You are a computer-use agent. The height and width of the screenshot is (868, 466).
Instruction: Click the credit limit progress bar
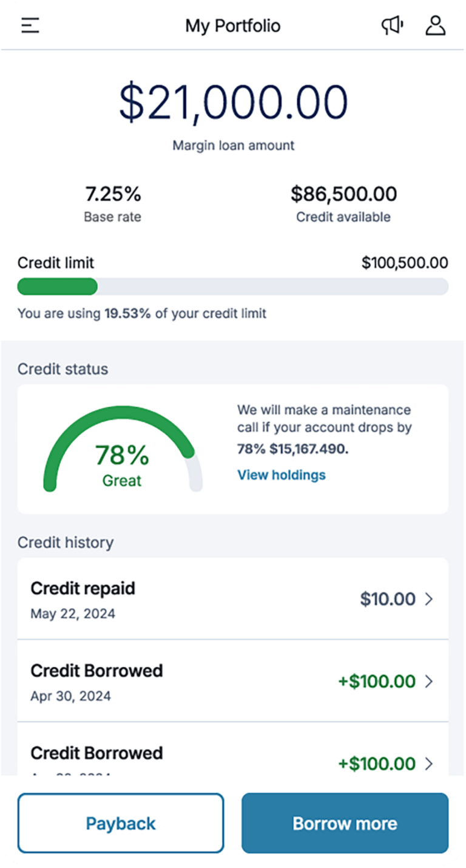tap(232, 287)
